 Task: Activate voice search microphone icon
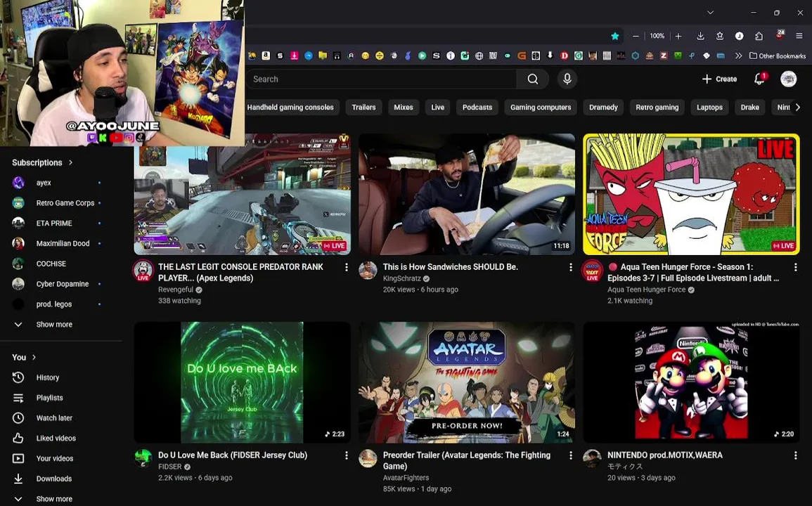tap(567, 79)
